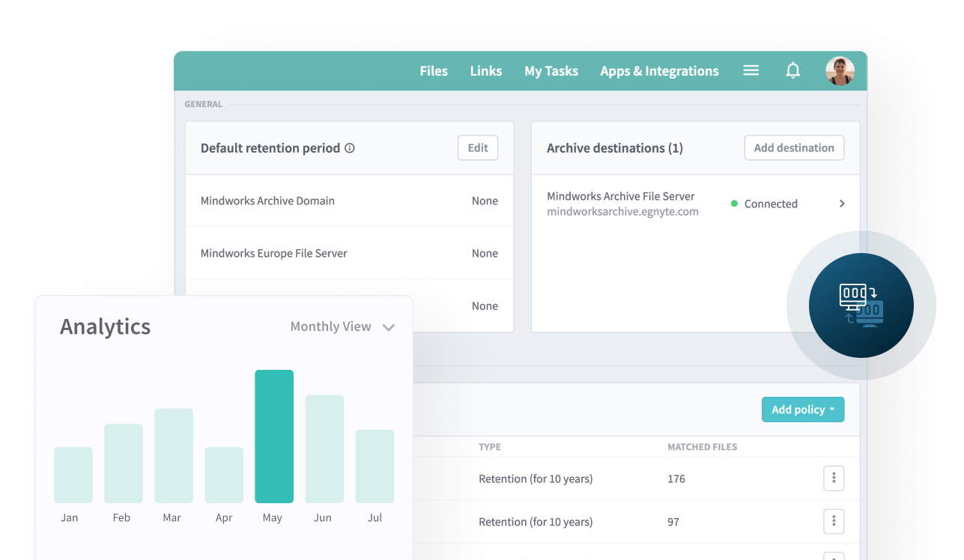Viewport: 964px width, 560px height.
Task: Navigate to My Tasks
Action: 551,71
